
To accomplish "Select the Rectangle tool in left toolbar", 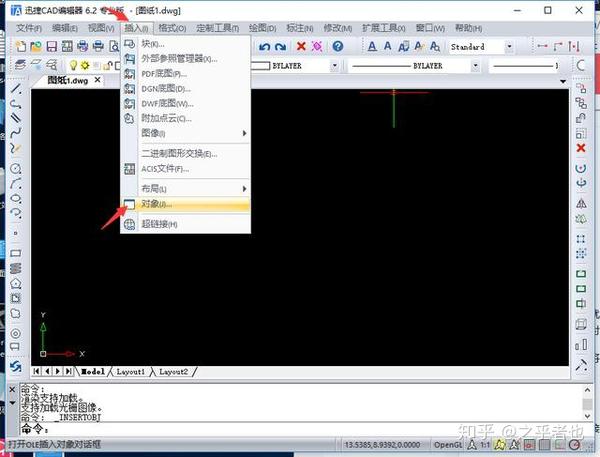I will 16,253.
